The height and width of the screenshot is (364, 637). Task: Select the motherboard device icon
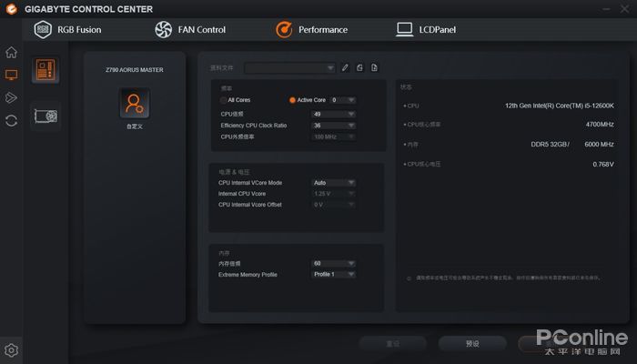click(45, 69)
